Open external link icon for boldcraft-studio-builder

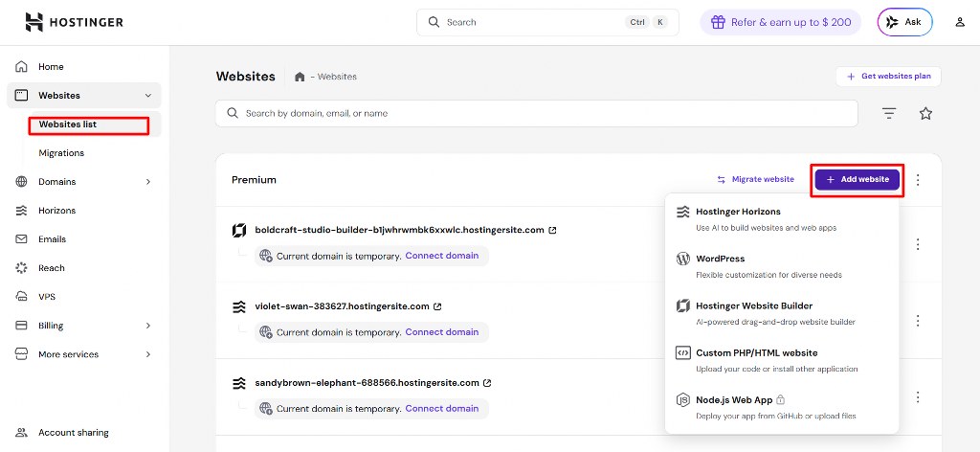[552, 230]
